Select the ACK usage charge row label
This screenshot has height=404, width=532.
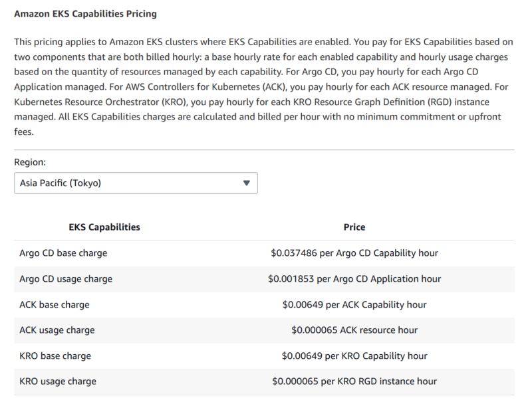[57, 330]
